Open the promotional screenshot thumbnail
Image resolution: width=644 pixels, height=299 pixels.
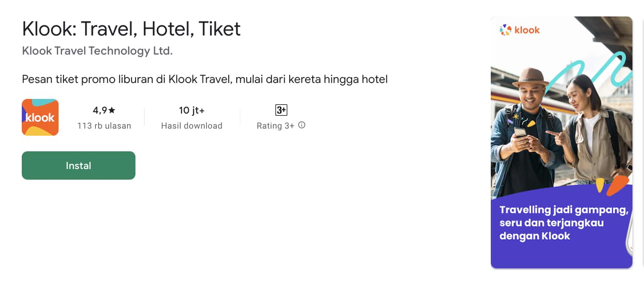coord(561,142)
